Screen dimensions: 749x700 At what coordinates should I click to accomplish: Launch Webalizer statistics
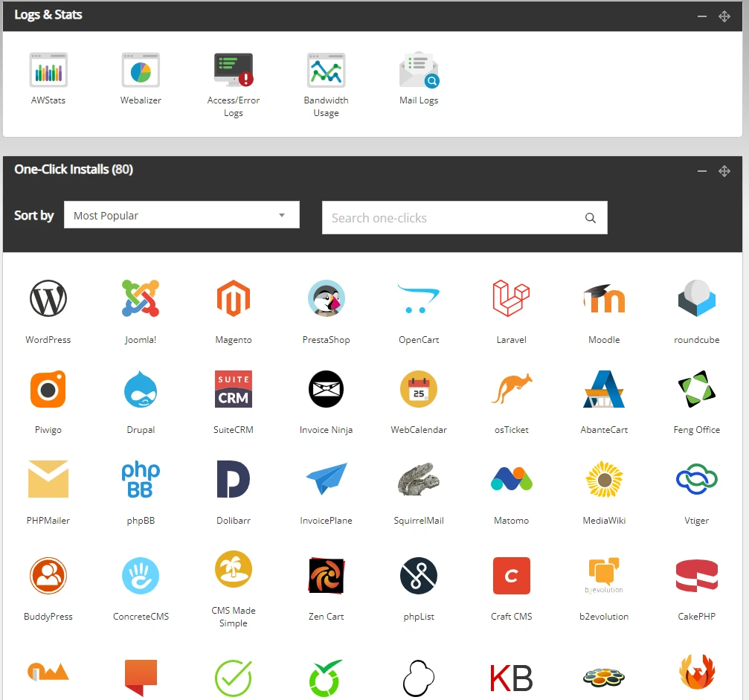click(x=141, y=71)
